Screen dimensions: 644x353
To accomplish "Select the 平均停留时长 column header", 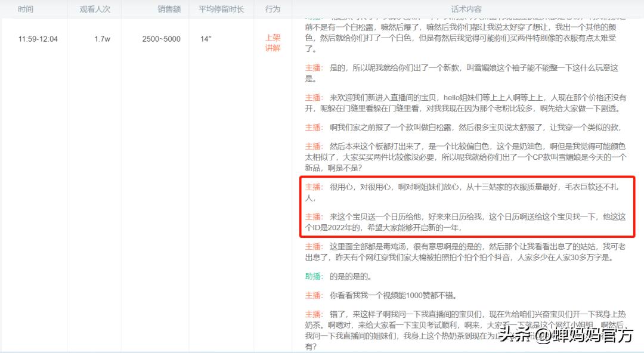I will coord(222,9).
